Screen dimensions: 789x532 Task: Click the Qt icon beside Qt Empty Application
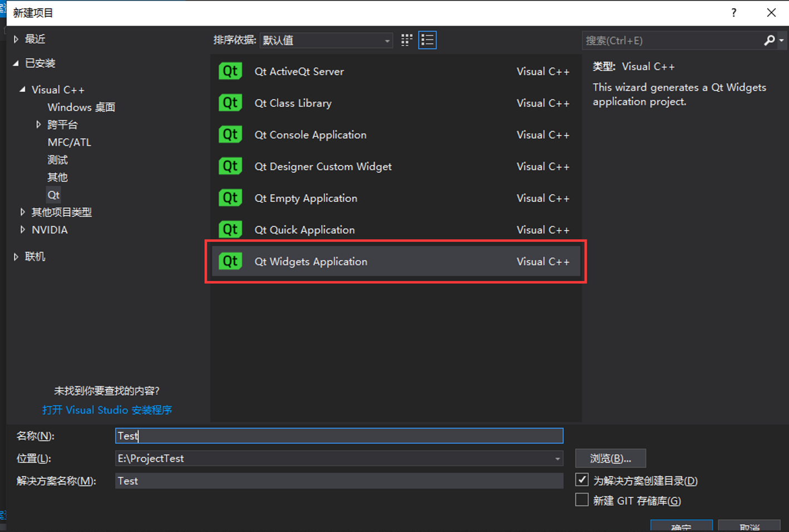click(230, 198)
